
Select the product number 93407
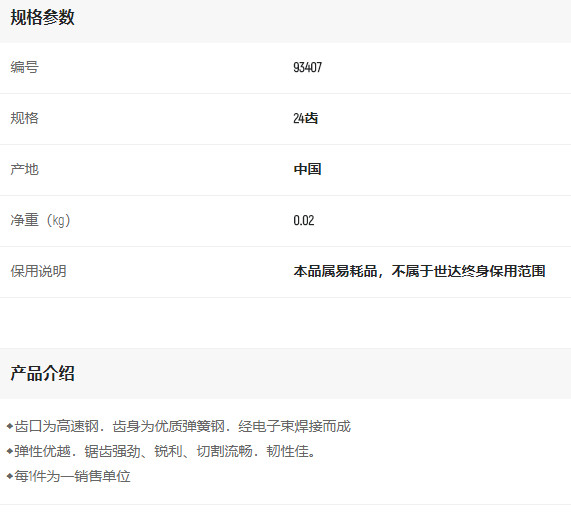(x=307, y=67)
